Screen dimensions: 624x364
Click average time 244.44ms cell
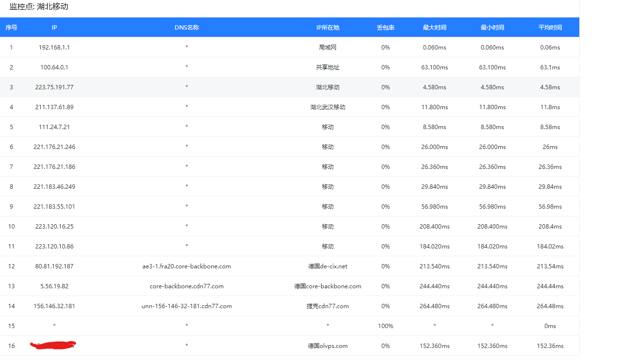click(550, 286)
